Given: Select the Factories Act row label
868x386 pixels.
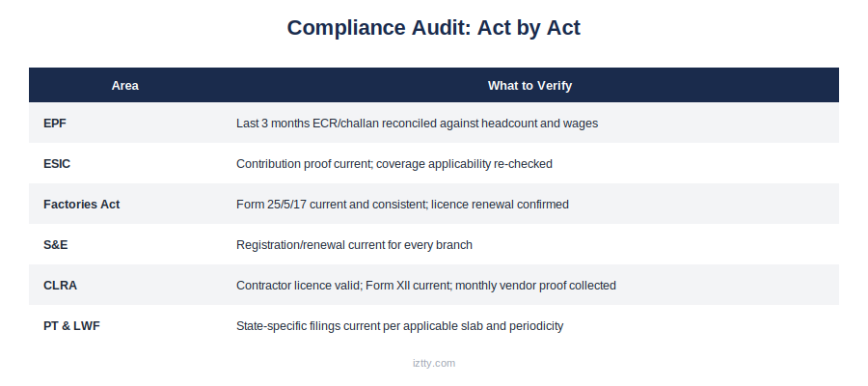Looking at the screenshot, I should 81,204.
